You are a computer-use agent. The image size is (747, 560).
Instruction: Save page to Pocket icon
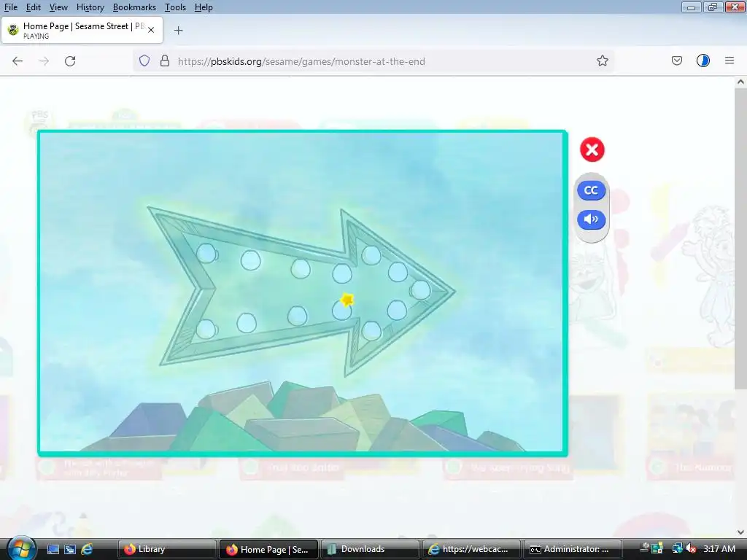coord(677,61)
